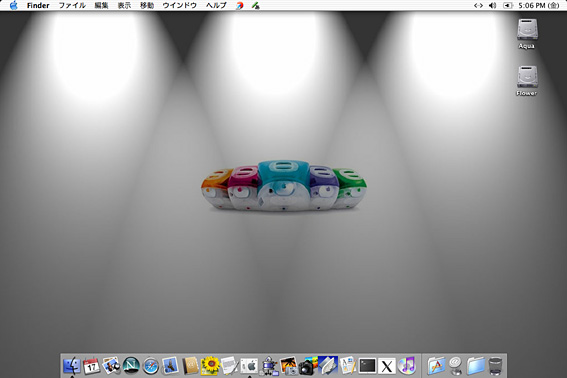Select the Flower disk on desktop
Image resolution: width=567 pixels, height=378 pixels.
(x=527, y=80)
